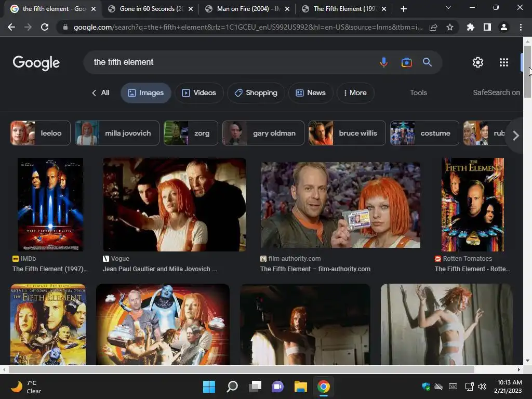The height and width of the screenshot is (399, 532).
Task: Close the Gone in 60 Seconds tab
Action: tap(191, 9)
